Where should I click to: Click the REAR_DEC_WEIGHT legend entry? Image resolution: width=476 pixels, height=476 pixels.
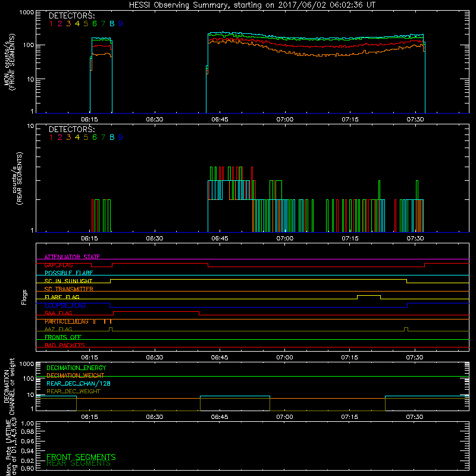tap(73, 392)
